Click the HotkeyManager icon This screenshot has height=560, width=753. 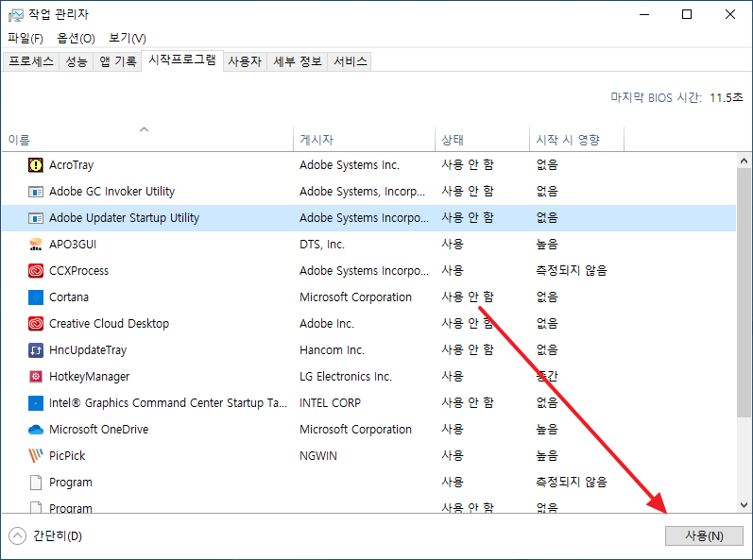36,377
